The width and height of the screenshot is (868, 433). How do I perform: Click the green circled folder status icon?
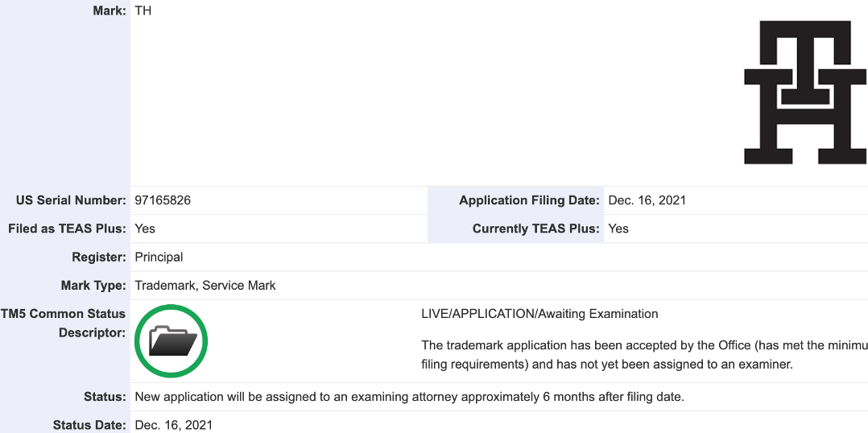pos(171,341)
